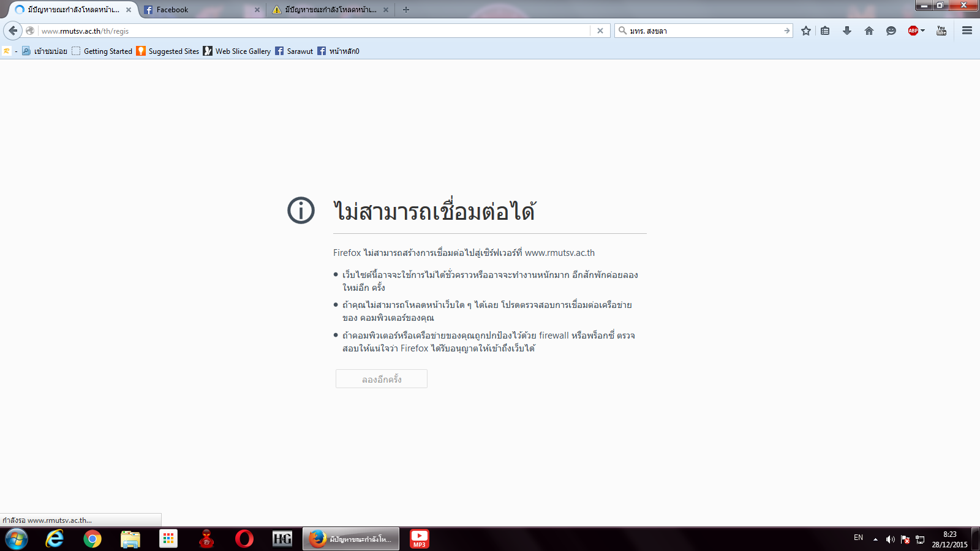The height and width of the screenshot is (551, 980).
Task: Close the third tab with warning icon
Action: [386, 10]
